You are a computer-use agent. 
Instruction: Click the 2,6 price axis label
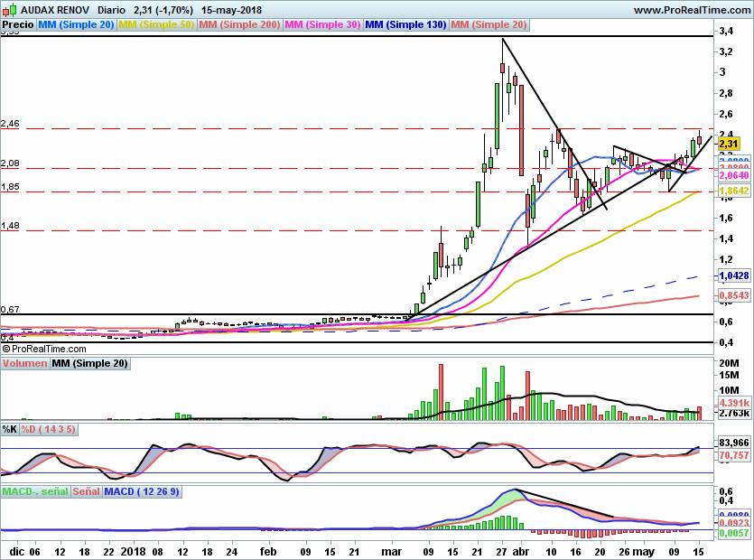pyautogui.click(x=726, y=114)
